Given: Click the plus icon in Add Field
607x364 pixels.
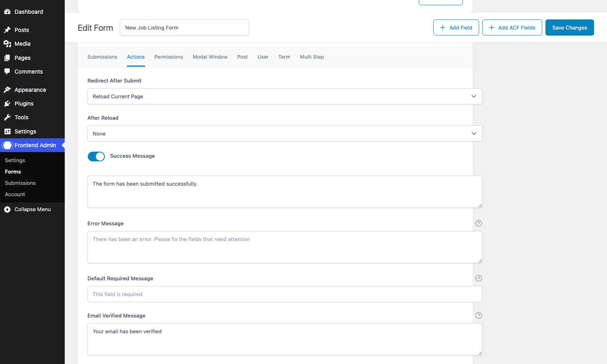Looking at the screenshot, I should pyautogui.click(x=443, y=28).
